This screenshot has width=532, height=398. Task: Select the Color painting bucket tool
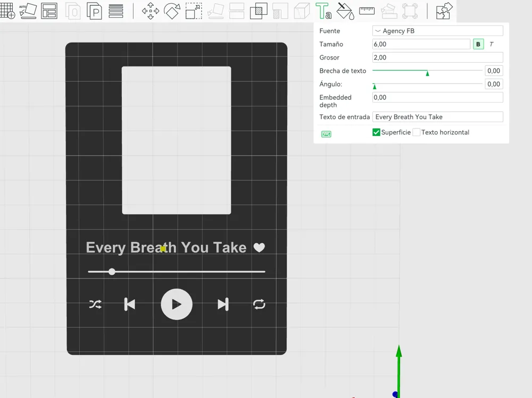(345, 11)
